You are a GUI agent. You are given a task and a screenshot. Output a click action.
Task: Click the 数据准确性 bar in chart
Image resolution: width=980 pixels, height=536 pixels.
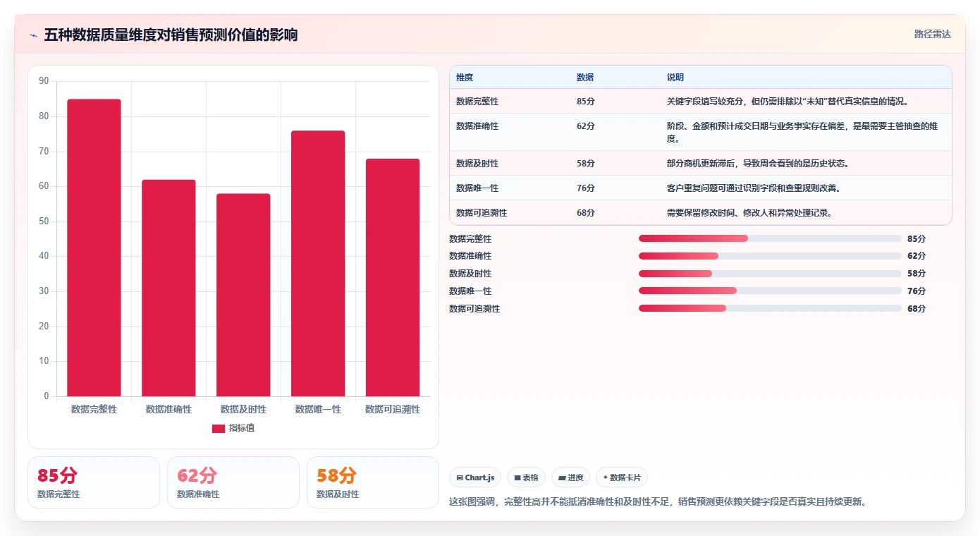pyautogui.click(x=169, y=288)
